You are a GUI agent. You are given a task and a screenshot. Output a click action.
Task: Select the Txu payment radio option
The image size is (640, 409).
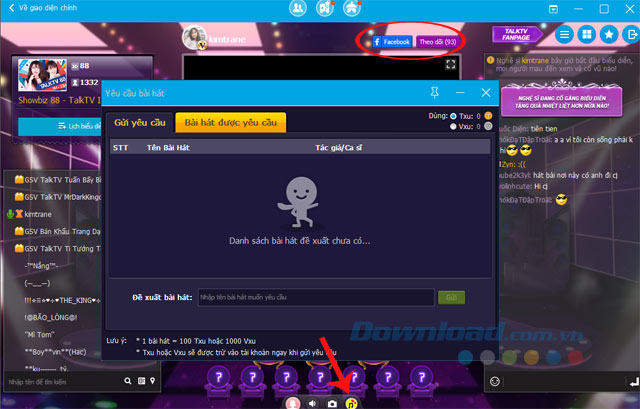click(453, 116)
